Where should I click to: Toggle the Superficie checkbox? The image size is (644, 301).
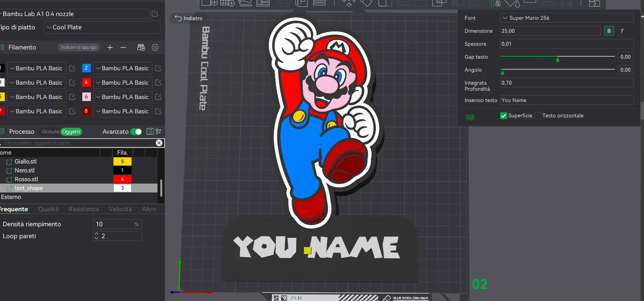pyautogui.click(x=504, y=116)
